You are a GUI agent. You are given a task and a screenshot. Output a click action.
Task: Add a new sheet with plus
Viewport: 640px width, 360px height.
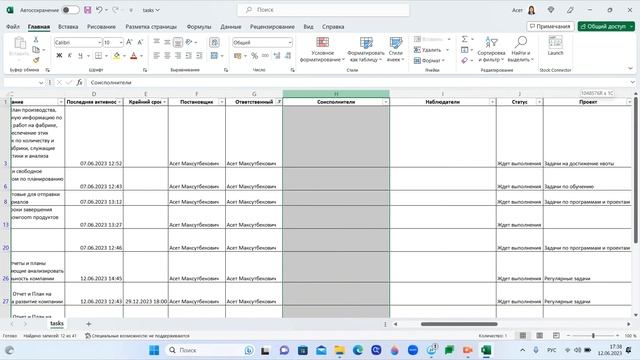tap(88, 324)
